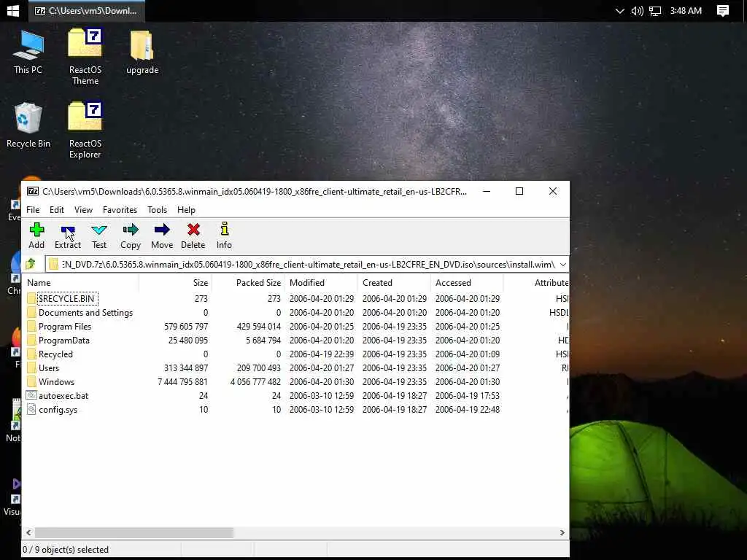Select Recycle Bin desktop icon
The width and height of the screenshot is (747, 560).
[28, 125]
